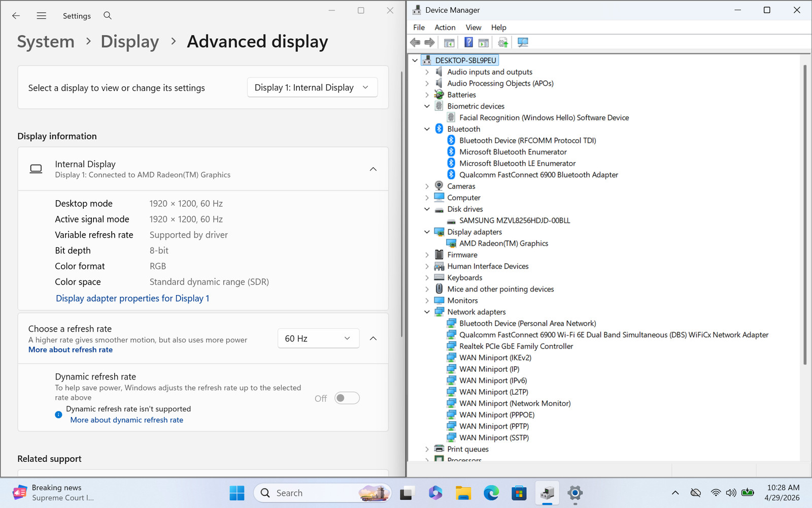The height and width of the screenshot is (508, 812).
Task: Select WAN Miniport (PPPOE)
Action: click(497, 415)
